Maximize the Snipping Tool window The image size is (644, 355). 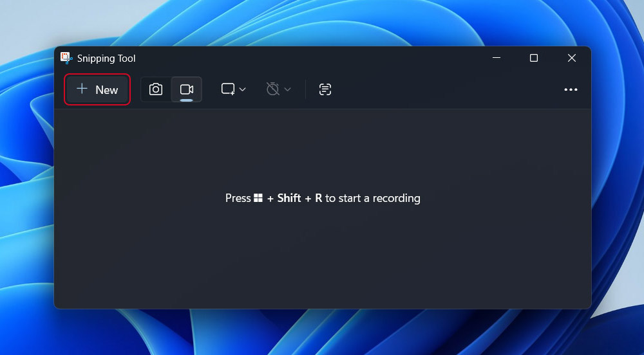[x=533, y=58]
